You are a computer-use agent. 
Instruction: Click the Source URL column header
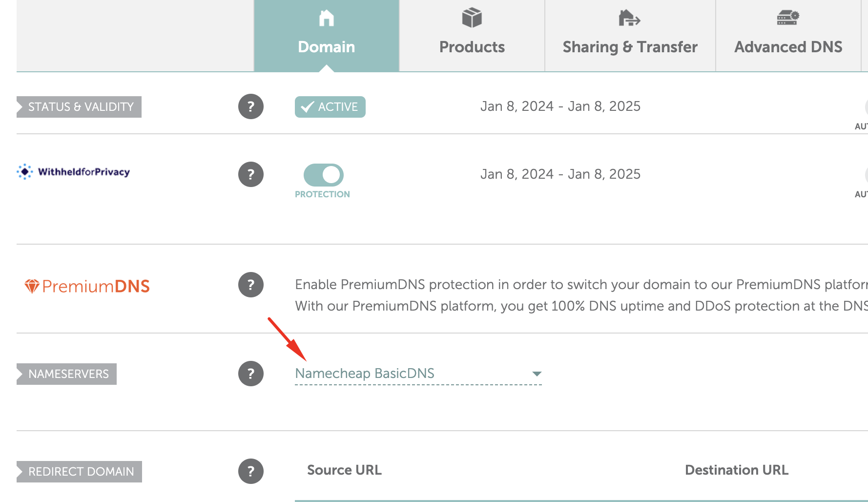[x=344, y=470]
